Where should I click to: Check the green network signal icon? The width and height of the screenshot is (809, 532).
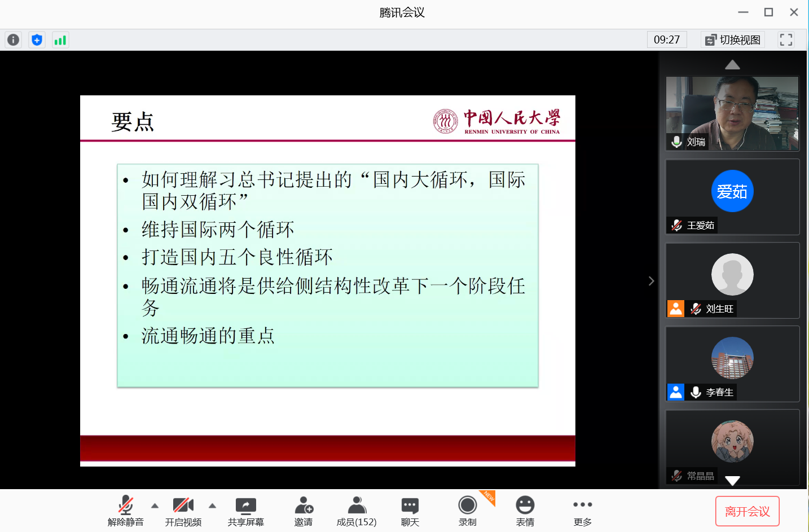coord(60,40)
